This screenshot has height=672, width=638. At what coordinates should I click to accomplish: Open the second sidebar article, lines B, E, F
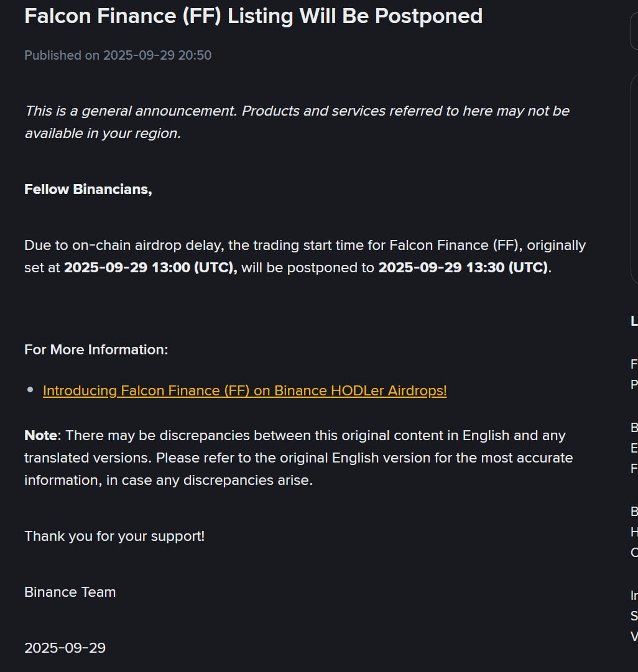pos(634,448)
